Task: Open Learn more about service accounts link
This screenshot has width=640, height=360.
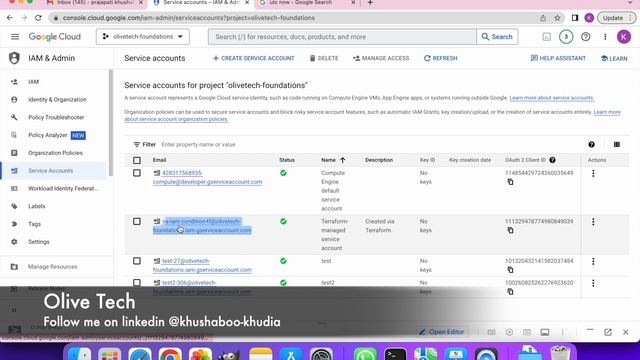Action: [551, 98]
